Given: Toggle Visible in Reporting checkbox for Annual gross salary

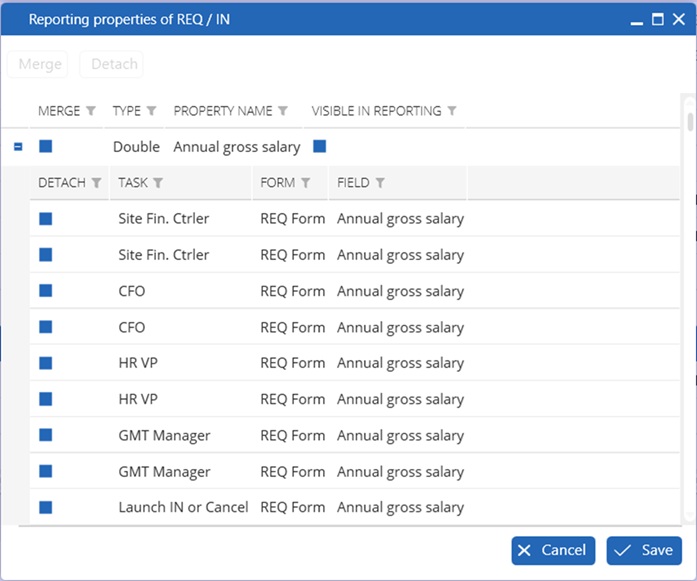Looking at the screenshot, I should pos(320,146).
